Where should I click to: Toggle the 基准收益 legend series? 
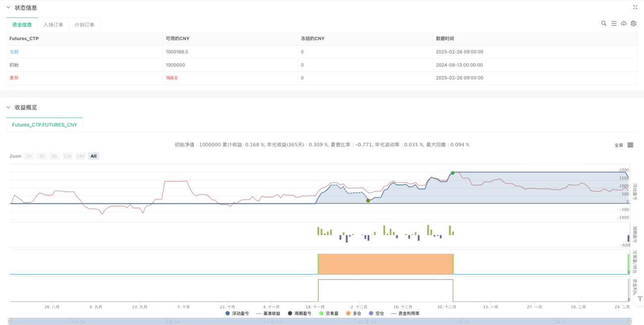coord(268,314)
